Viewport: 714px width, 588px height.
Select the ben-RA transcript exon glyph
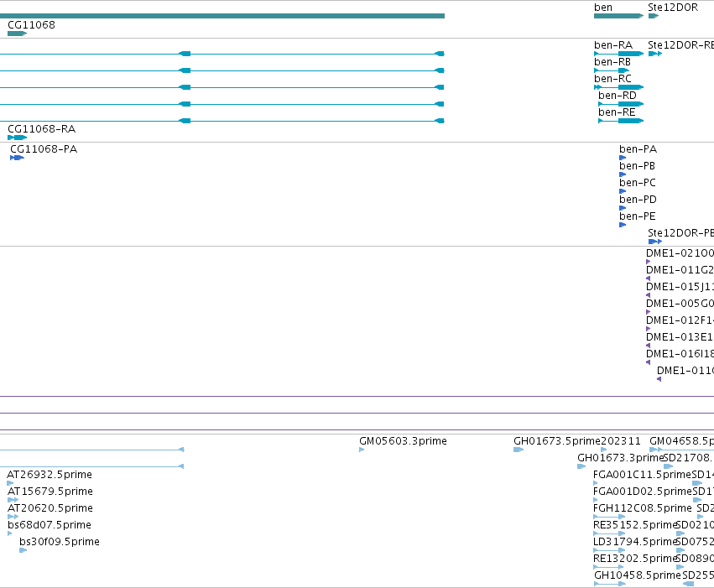pyautogui.click(x=631, y=54)
